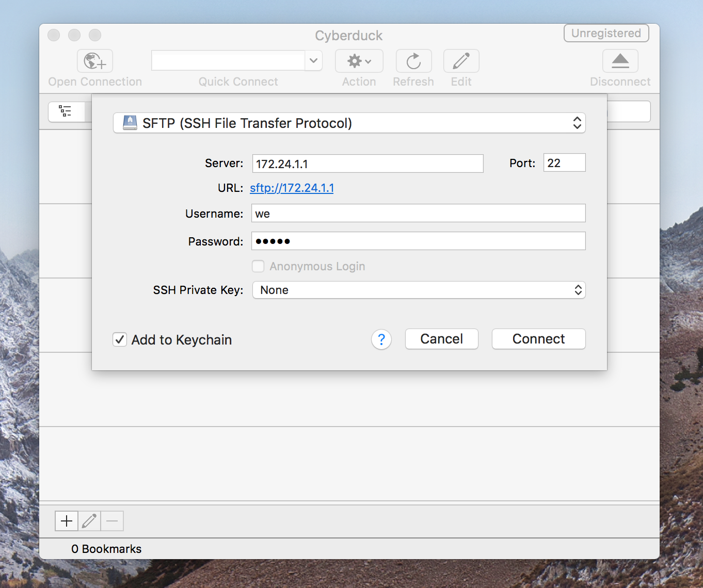The height and width of the screenshot is (588, 703).
Task: Add a new bookmark with plus button
Action: point(67,521)
